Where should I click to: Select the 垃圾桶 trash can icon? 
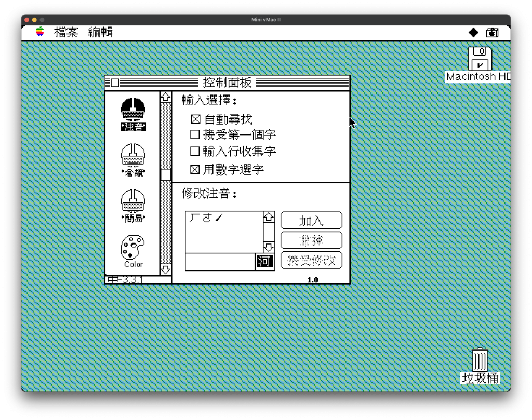pyautogui.click(x=480, y=360)
